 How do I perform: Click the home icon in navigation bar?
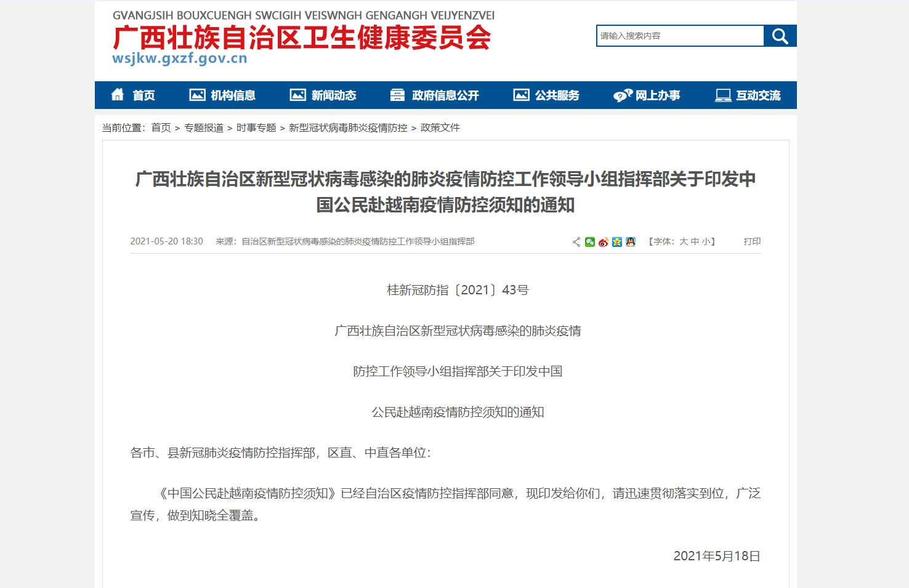point(118,95)
